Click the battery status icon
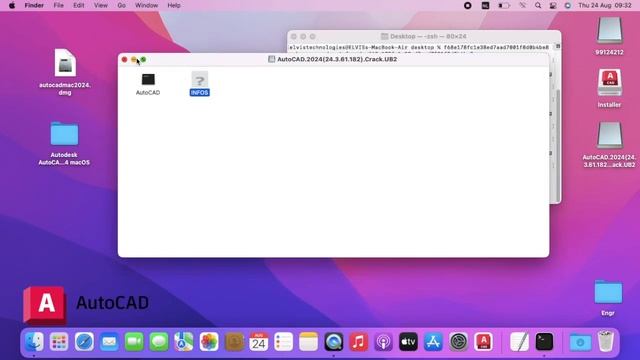This screenshot has height=360, width=640. (504, 5)
